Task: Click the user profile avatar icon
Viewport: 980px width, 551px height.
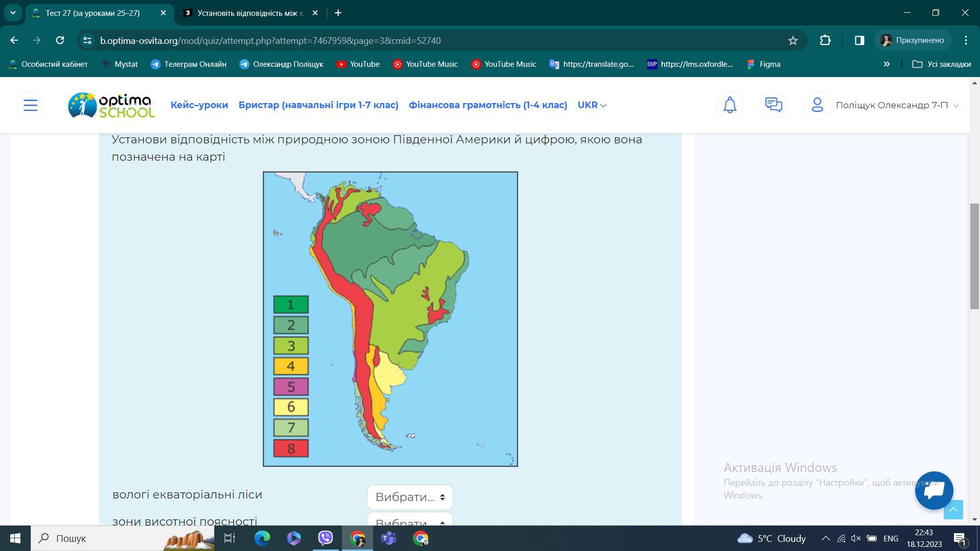Action: point(817,105)
